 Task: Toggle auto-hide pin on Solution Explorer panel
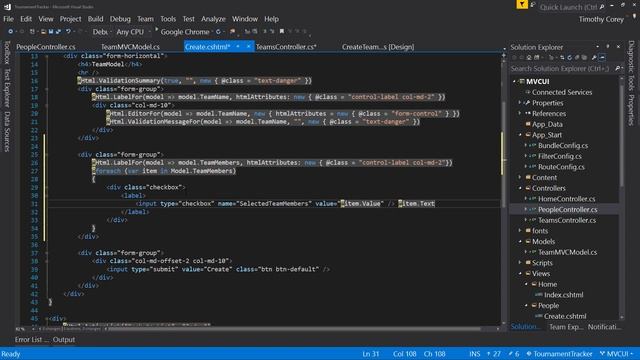pyautogui.click(x=608, y=47)
